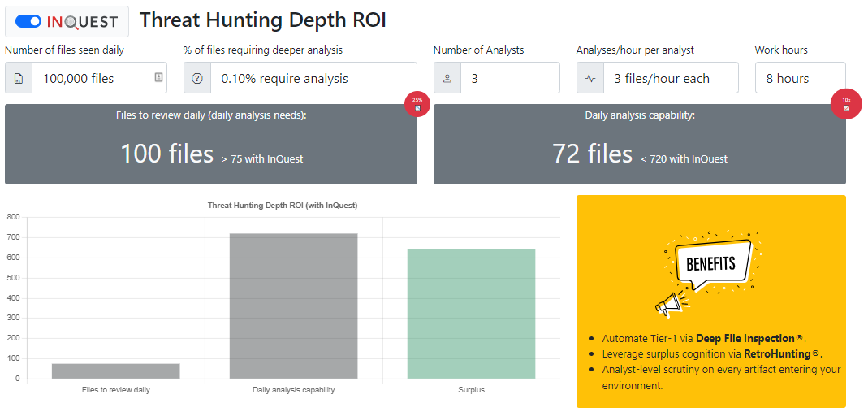
Task: Click the 'Surplus' axis label
Action: (471, 390)
